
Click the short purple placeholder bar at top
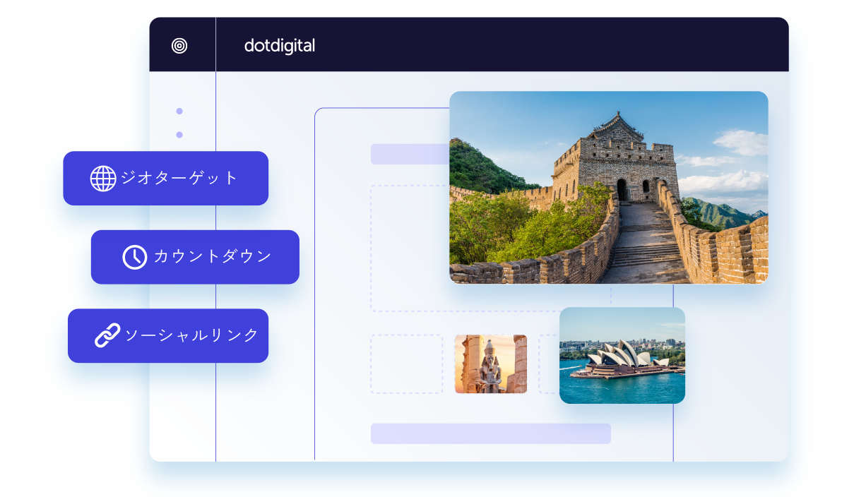click(410, 154)
